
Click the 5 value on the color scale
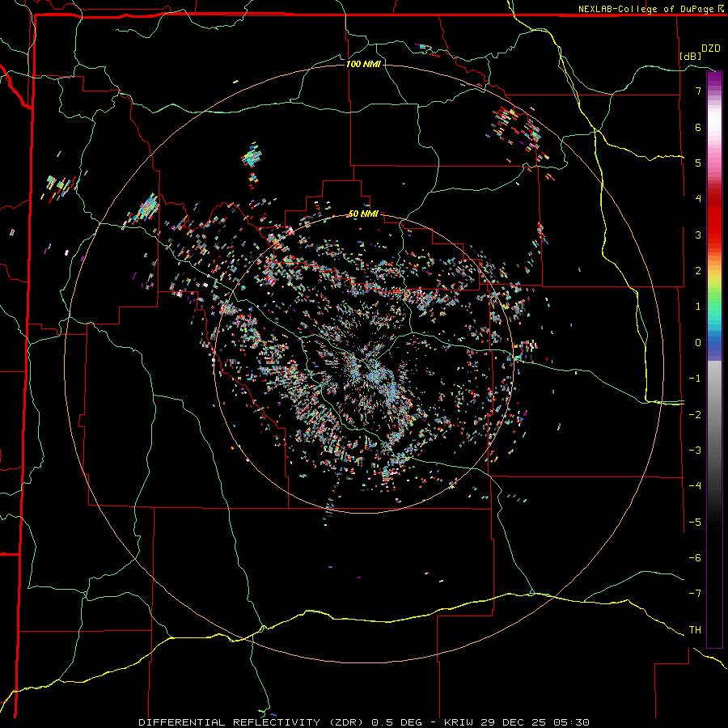point(698,163)
